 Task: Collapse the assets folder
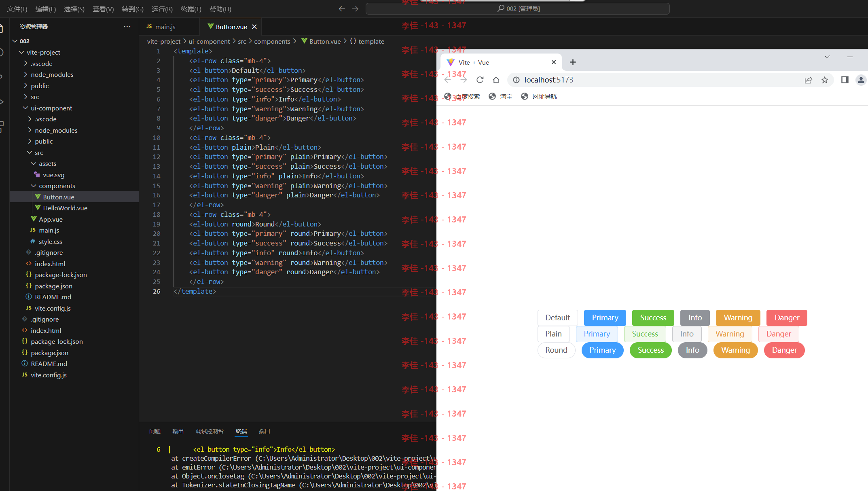pos(74,163)
